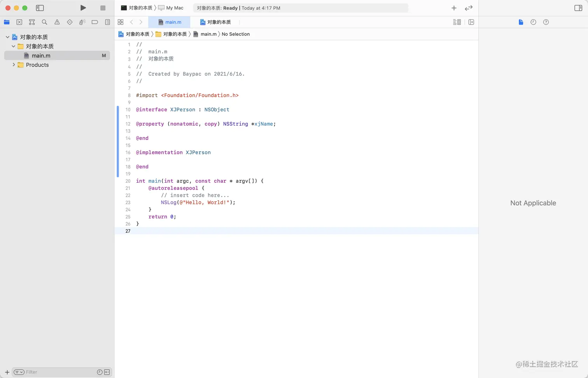The width and height of the screenshot is (588, 378).
Task: Open the Symbol navigator
Action: pos(32,22)
